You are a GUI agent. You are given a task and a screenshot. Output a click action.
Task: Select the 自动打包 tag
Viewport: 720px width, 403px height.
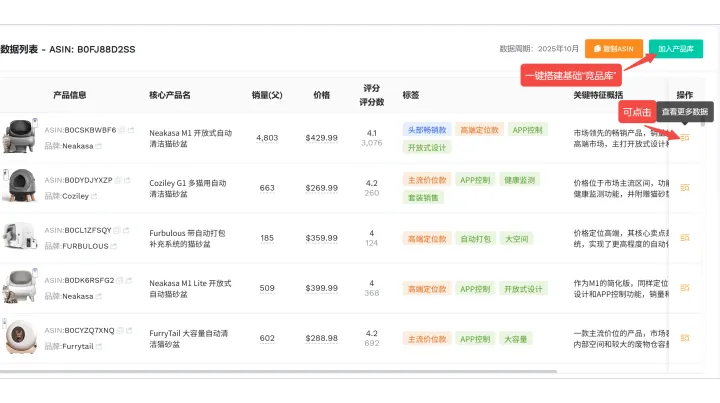(474, 239)
